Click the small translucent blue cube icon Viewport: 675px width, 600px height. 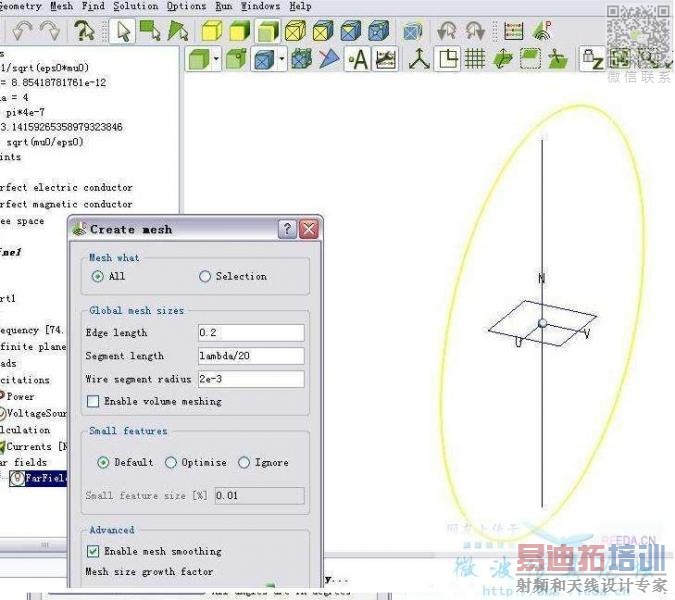point(413,32)
